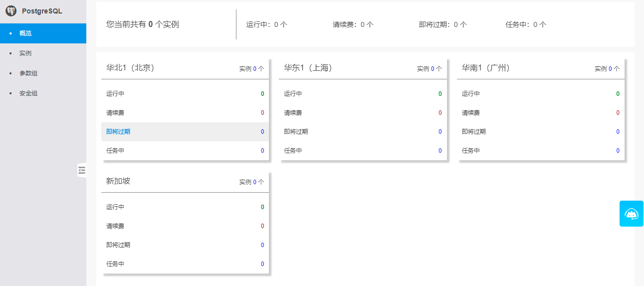Viewport: 644px width, 286px height.
Task: Click the top 即将过期：0 个 summary
Action: tap(443, 24)
